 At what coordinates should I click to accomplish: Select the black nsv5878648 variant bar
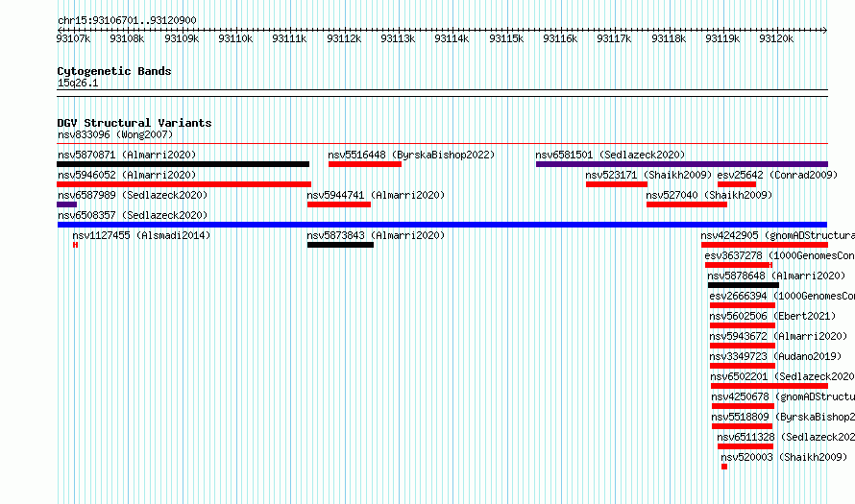pyautogui.click(x=744, y=285)
